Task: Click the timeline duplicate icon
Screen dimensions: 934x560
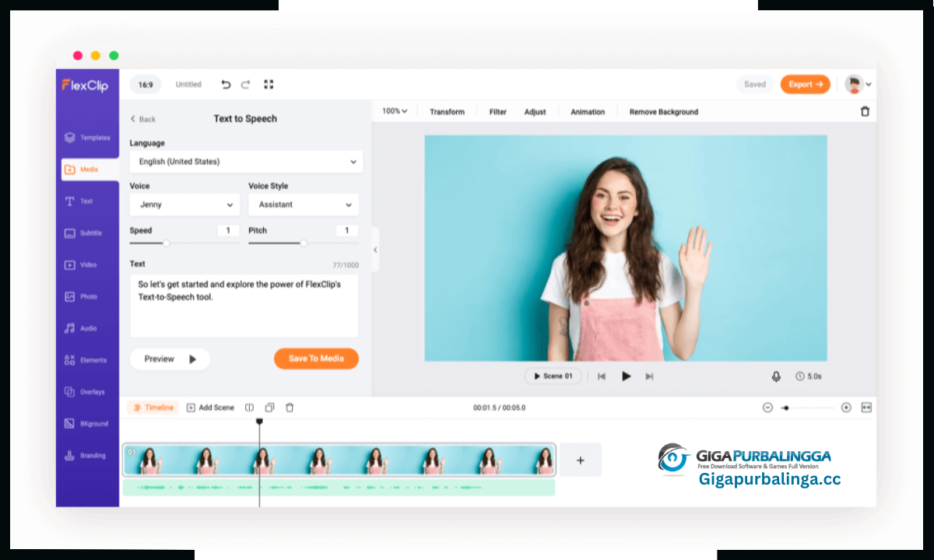Action: point(269,408)
